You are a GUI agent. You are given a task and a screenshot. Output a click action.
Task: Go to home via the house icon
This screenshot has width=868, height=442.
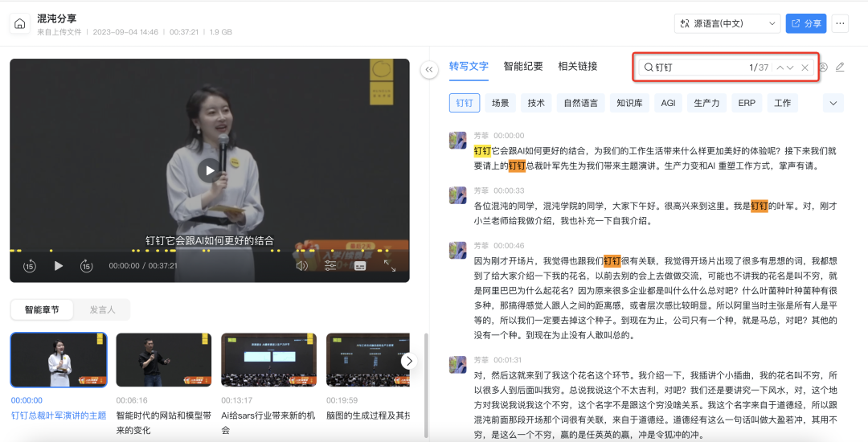pyautogui.click(x=20, y=24)
